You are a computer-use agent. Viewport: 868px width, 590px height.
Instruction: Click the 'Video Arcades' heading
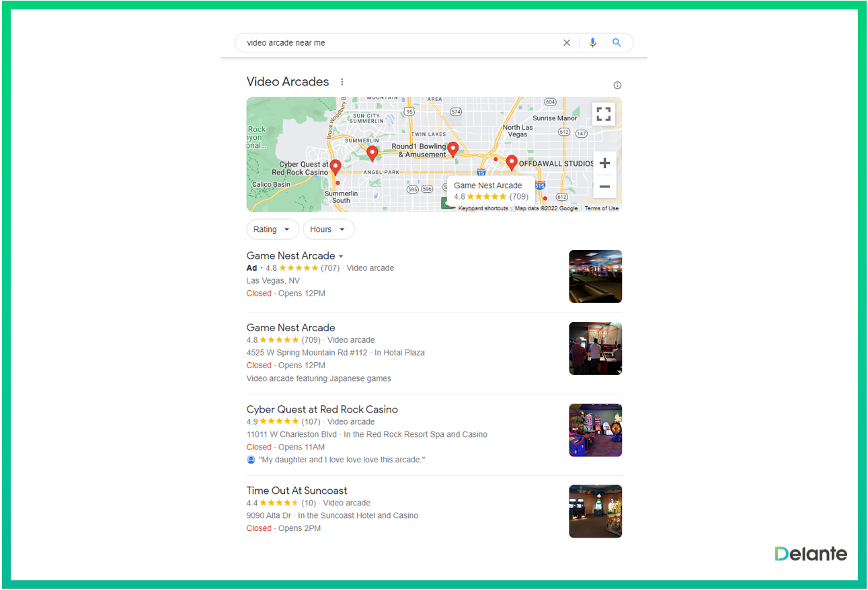click(x=288, y=81)
